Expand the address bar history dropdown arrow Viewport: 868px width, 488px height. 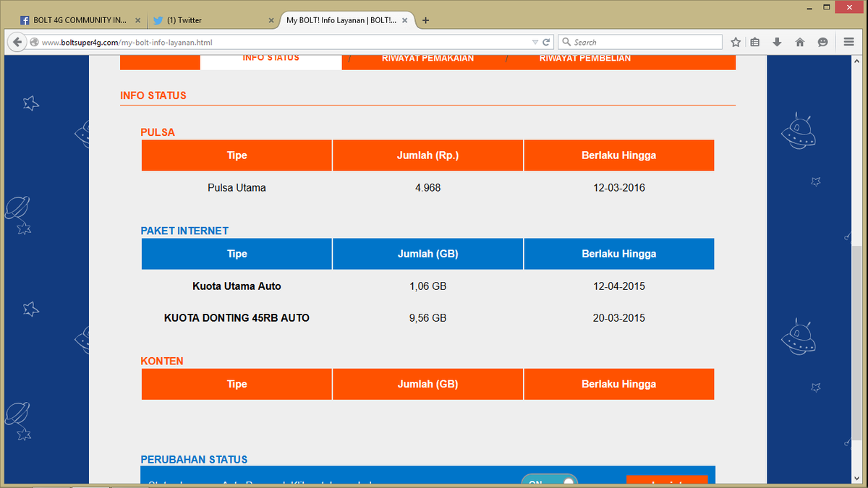[x=535, y=42]
